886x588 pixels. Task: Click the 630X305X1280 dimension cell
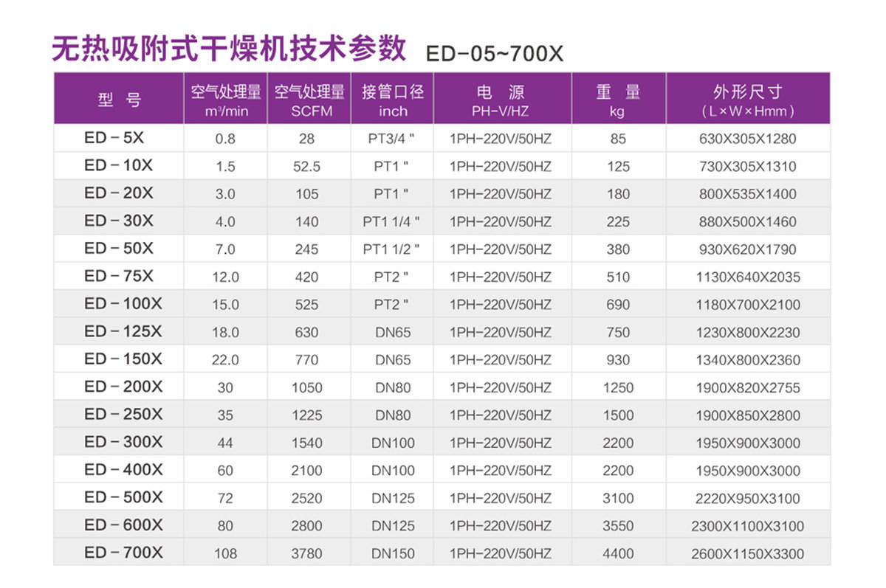(747, 139)
